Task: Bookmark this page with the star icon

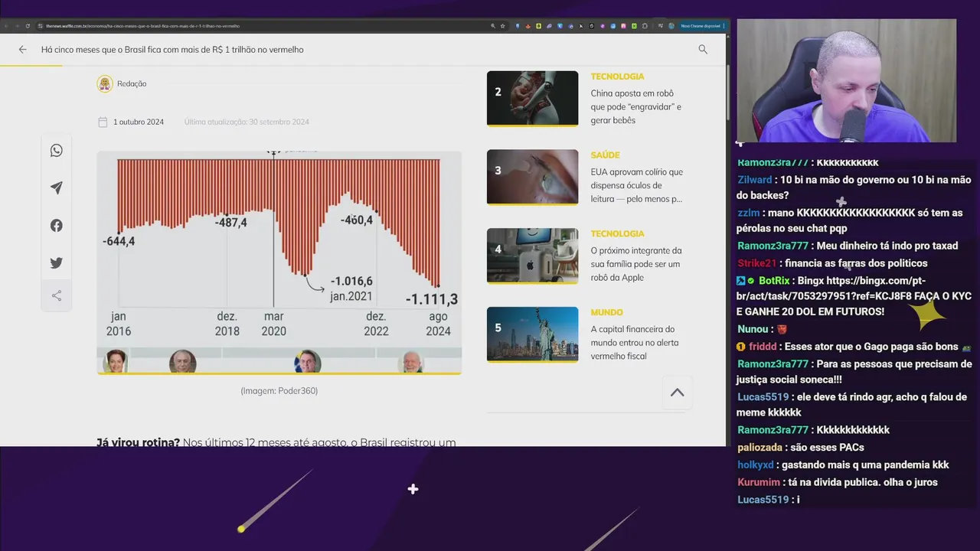Action: [x=502, y=26]
